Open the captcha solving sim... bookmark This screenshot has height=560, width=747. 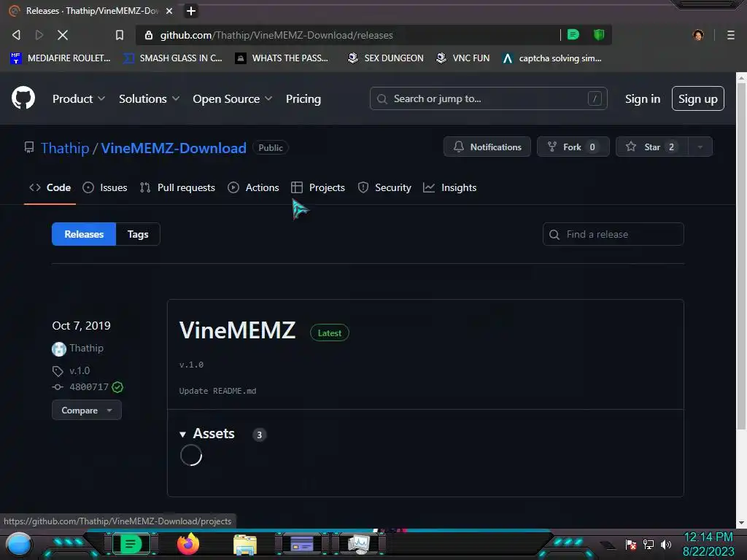551,58
